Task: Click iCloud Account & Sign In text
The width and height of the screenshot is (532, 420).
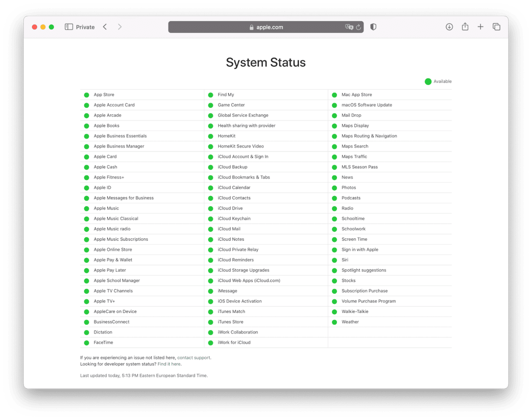Action: pyautogui.click(x=243, y=156)
